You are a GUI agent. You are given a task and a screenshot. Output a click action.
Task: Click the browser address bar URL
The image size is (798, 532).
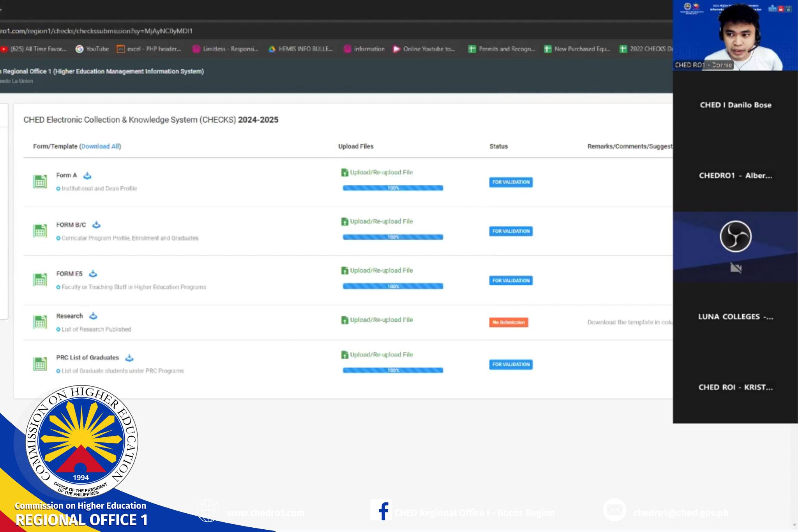click(x=96, y=31)
